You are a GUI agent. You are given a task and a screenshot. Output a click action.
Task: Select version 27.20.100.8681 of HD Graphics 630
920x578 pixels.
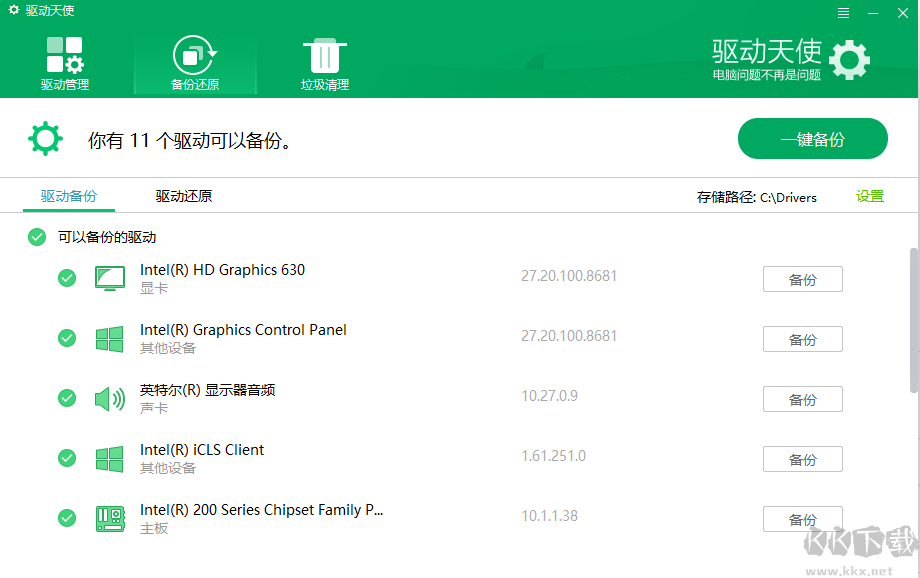pyautogui.click(x=569, y=276)
